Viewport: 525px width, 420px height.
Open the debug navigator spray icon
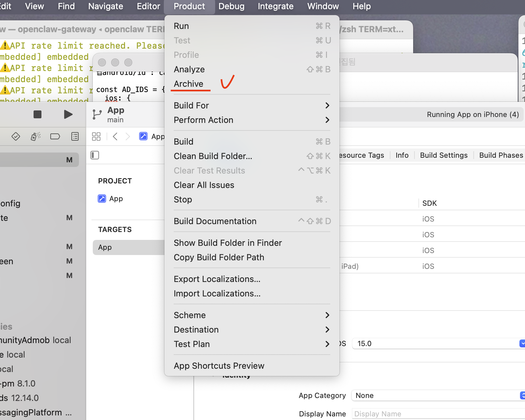[x=36, y=136]
